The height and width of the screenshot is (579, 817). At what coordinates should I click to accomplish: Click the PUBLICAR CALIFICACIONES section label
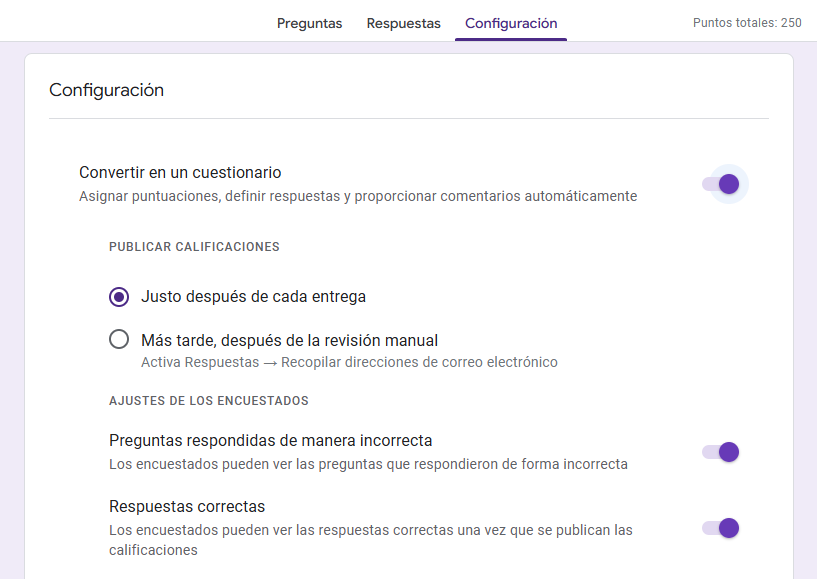[193, 246]
